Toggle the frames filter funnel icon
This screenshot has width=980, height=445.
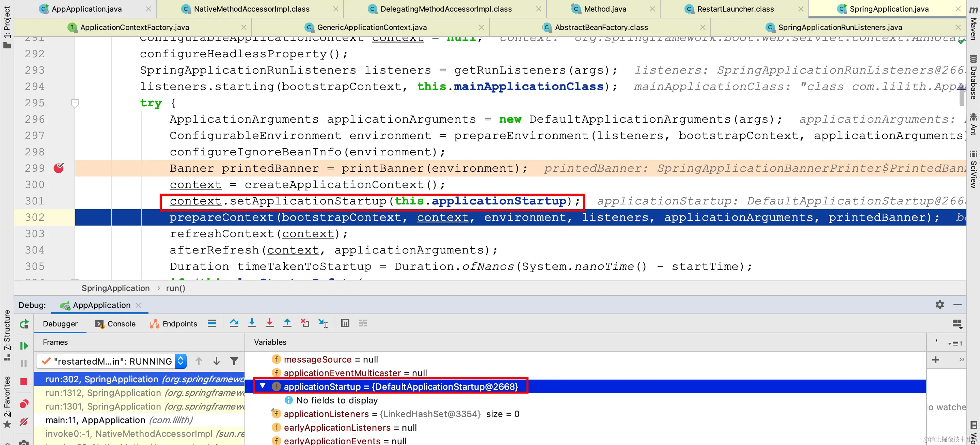[x=234, y=361]
